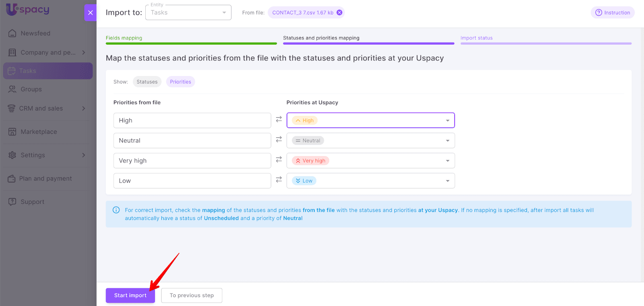Expand the CRM and sales menu
Image resolution: width=644 pixels, height=306 pixels.
click(x=84, y=109)
